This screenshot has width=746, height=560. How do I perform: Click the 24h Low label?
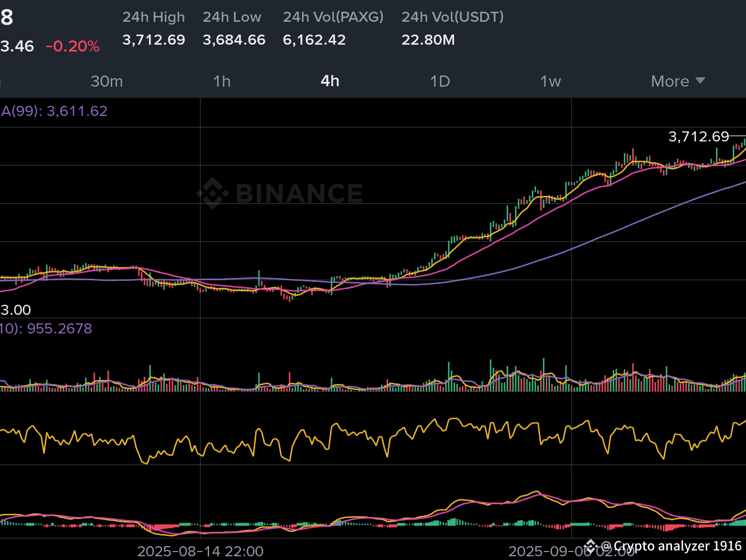[232, 17]
